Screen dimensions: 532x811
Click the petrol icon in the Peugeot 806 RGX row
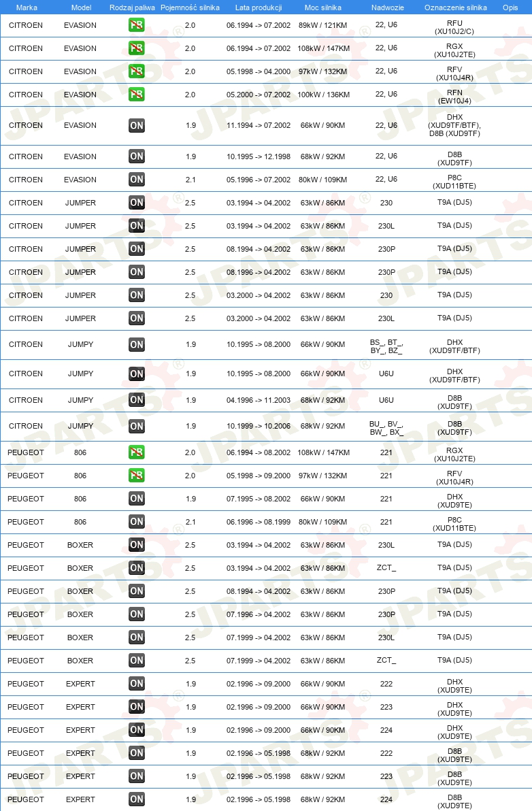click(x=137, y=452)
